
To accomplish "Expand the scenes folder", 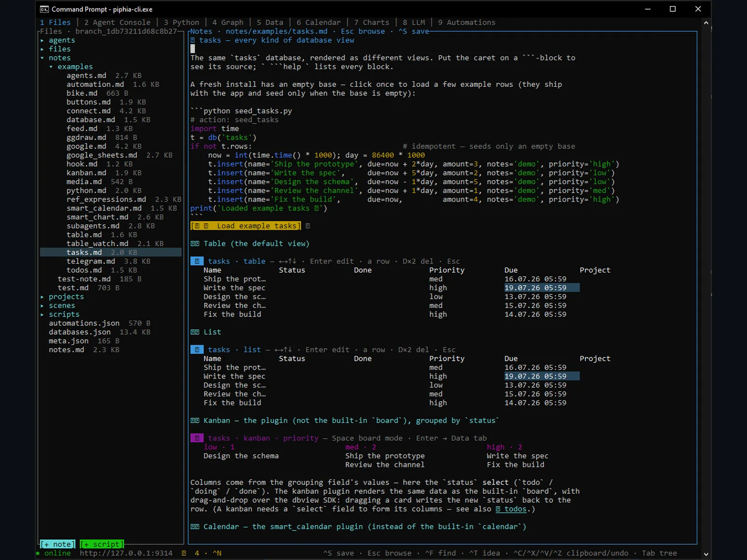I will point(42,306).
